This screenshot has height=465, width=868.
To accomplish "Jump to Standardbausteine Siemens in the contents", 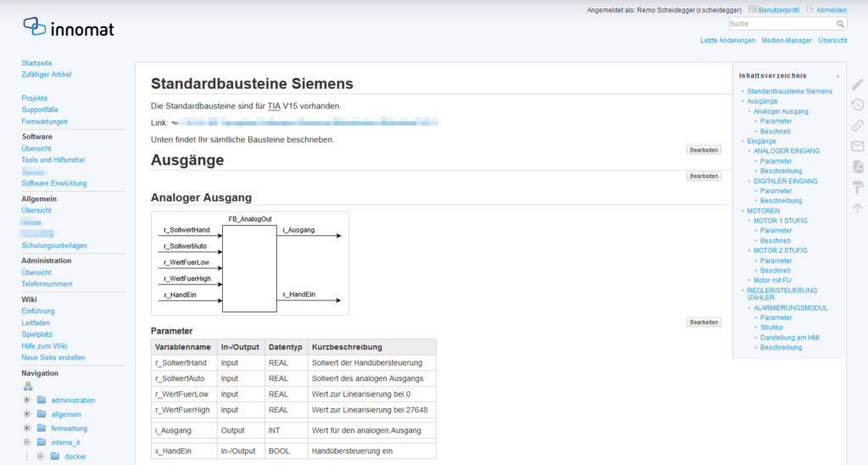I will [x=789, y=91].
